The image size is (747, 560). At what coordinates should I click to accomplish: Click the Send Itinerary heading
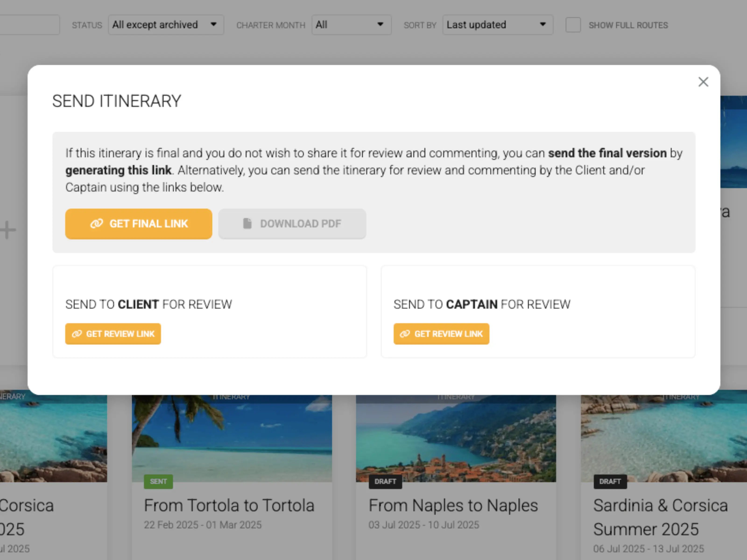(116, 101)
